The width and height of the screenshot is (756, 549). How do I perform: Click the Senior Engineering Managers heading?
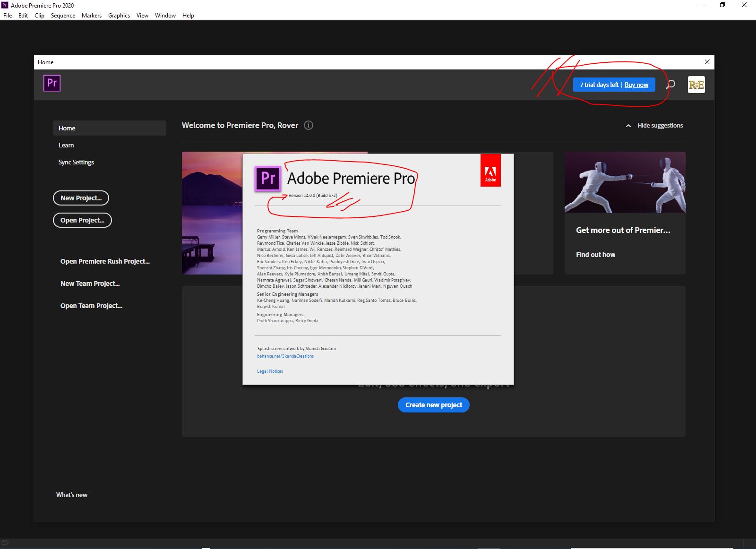(x=287, y=294)
